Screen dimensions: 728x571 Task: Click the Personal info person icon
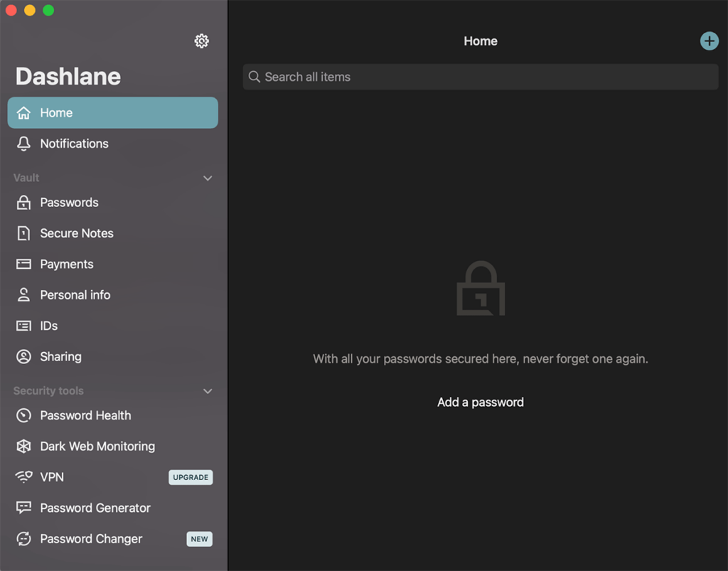[23, 295]
